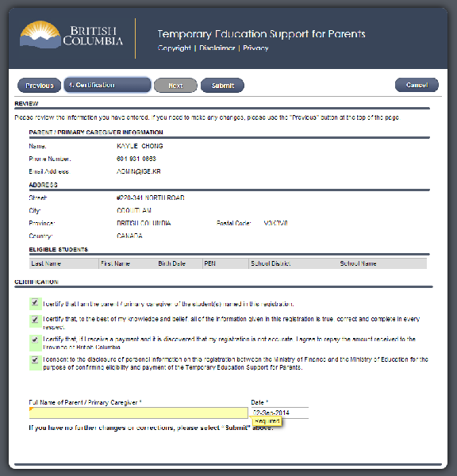
Task: Go back with the Previous button
Action: (x=39, y=86)
